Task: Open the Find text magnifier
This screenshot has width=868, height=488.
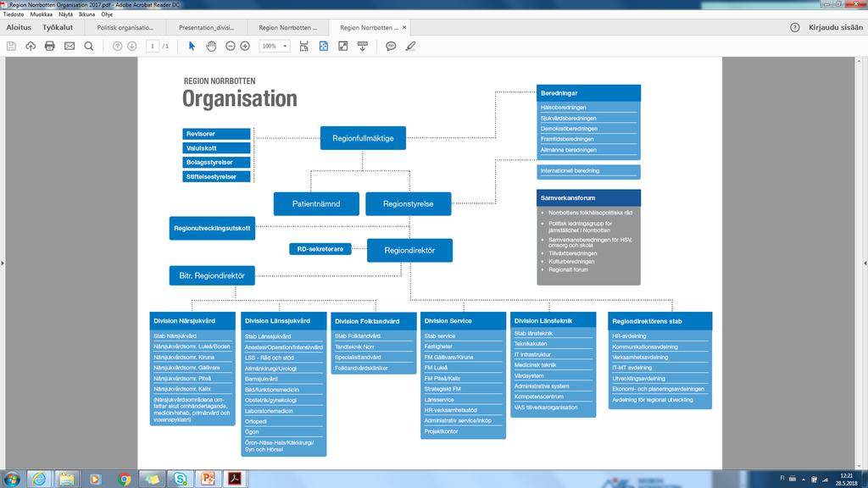Action: [88, 46]
